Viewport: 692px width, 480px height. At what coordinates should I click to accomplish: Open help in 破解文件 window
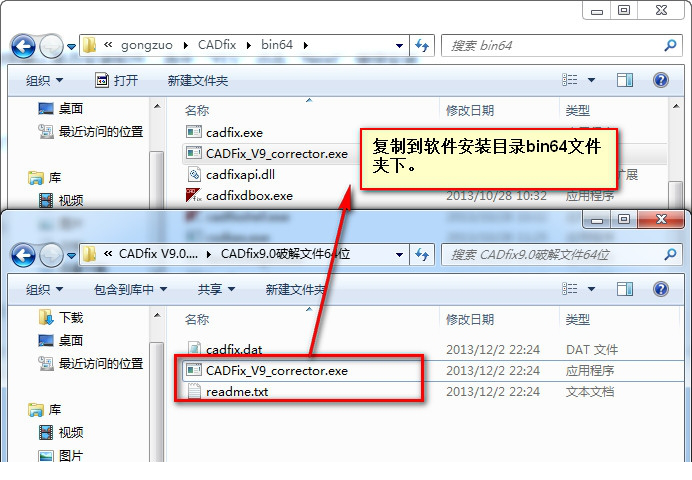pyautogui.click(x=661, y=289)
